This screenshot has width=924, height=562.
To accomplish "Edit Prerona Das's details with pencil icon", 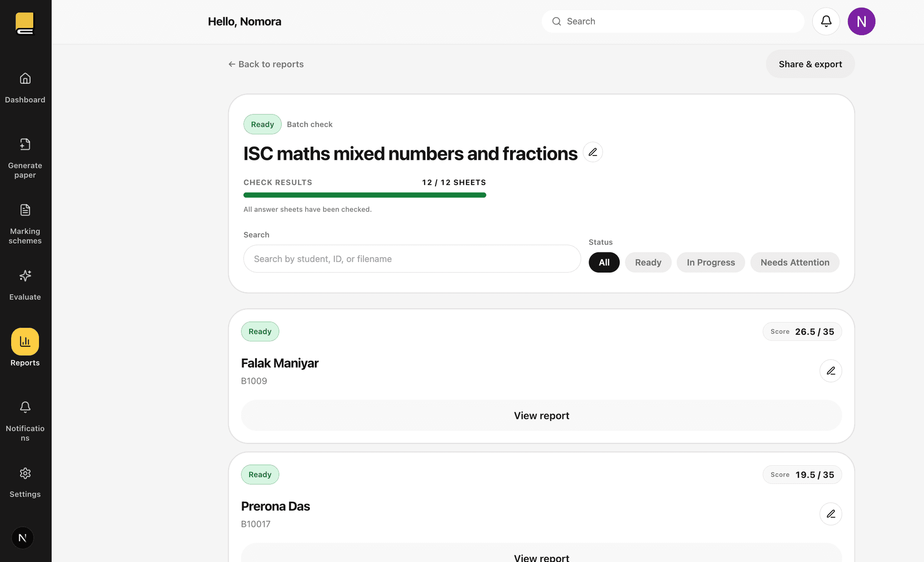I will click(831, 514).
